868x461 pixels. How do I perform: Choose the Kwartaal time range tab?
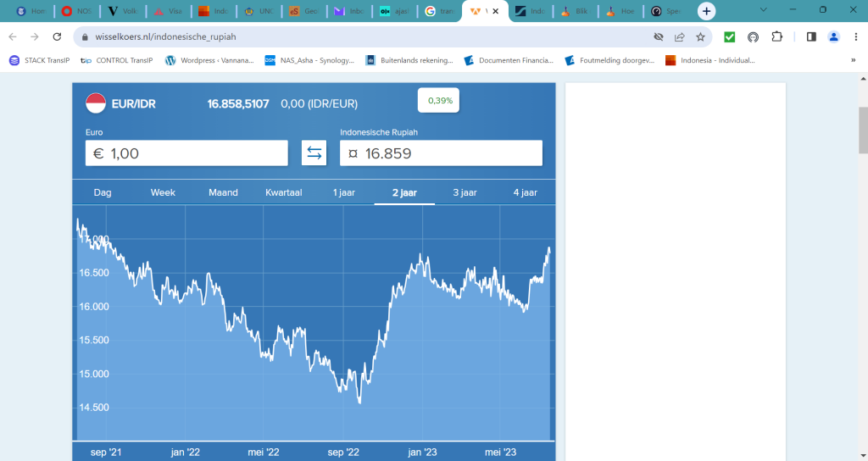283,192
